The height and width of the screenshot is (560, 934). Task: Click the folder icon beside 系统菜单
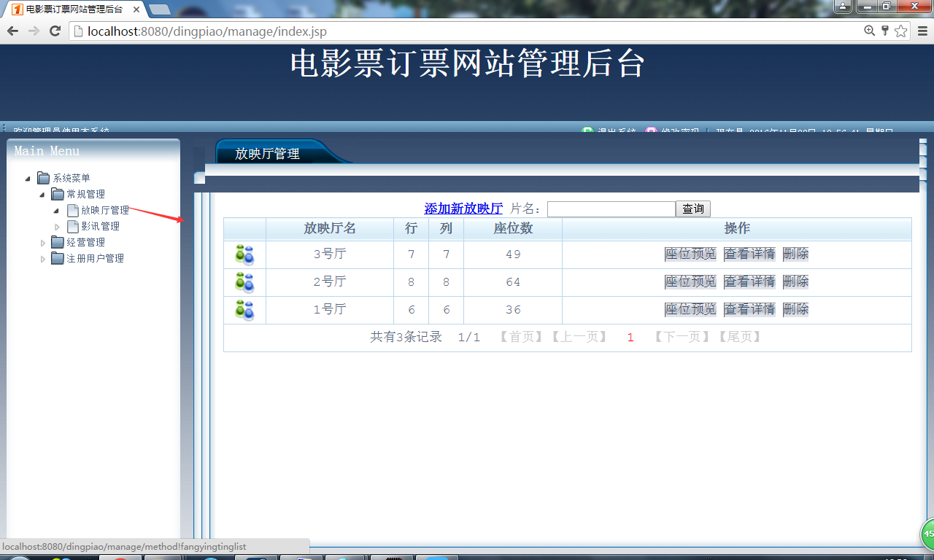tap(44, 178)
